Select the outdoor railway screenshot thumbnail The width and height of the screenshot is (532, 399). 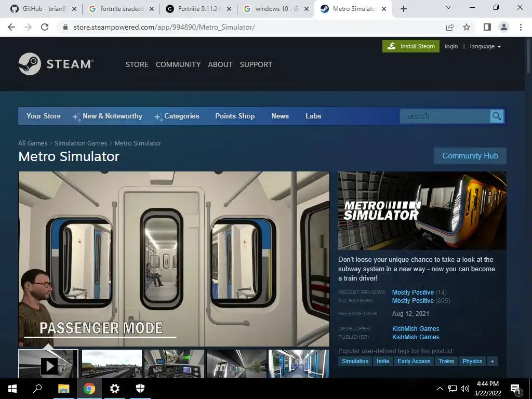tap(112, 364)
